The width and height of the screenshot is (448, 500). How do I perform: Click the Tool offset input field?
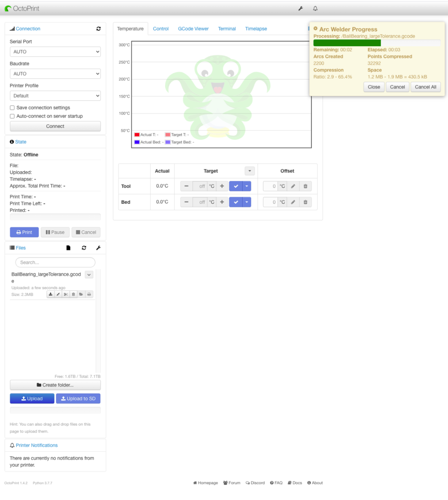tap(270, 186)
